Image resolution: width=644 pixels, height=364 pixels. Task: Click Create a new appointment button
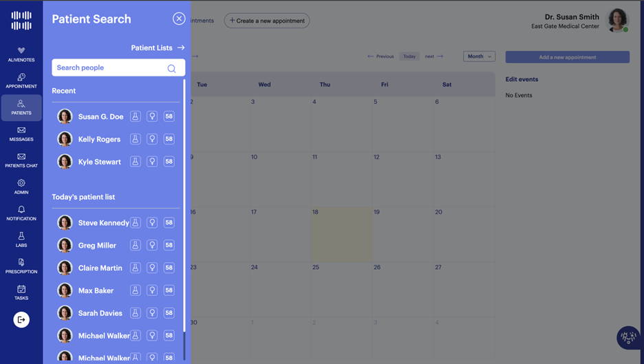267,21
